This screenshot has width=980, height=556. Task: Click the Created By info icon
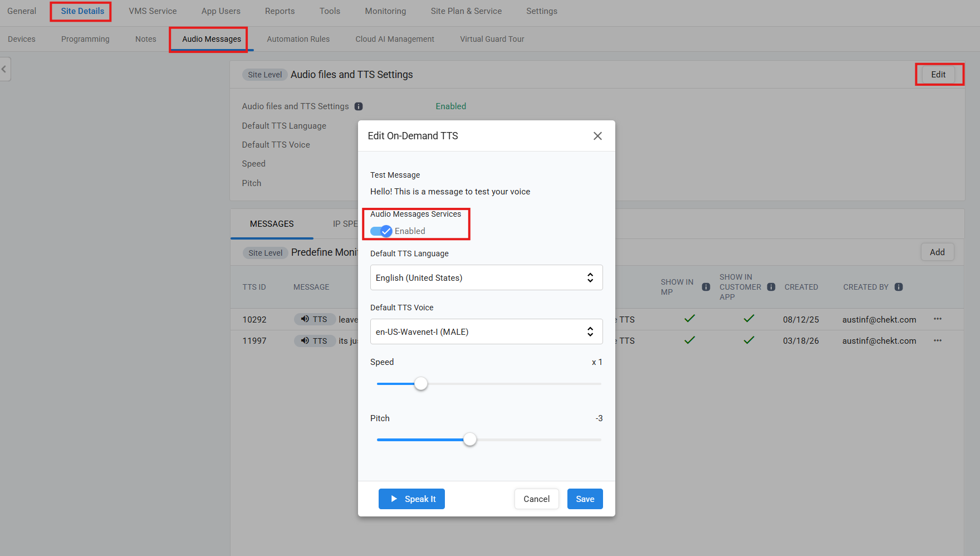[x=898, y=287]
